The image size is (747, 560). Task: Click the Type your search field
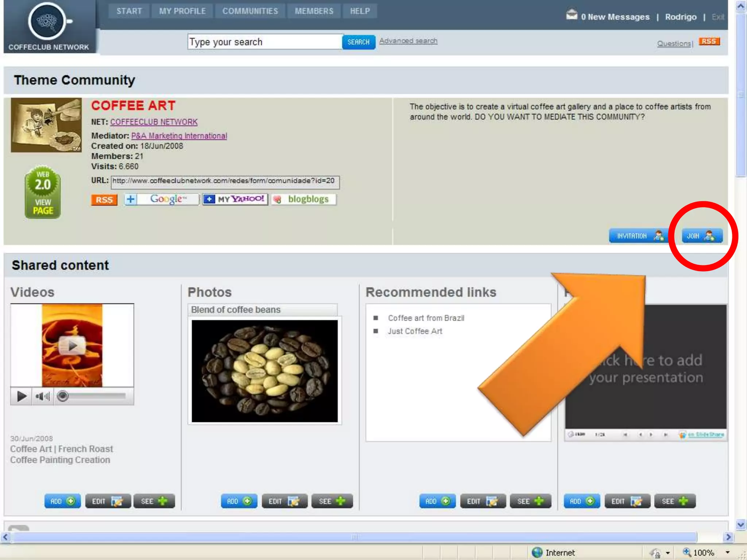click(x=264, y=42)
